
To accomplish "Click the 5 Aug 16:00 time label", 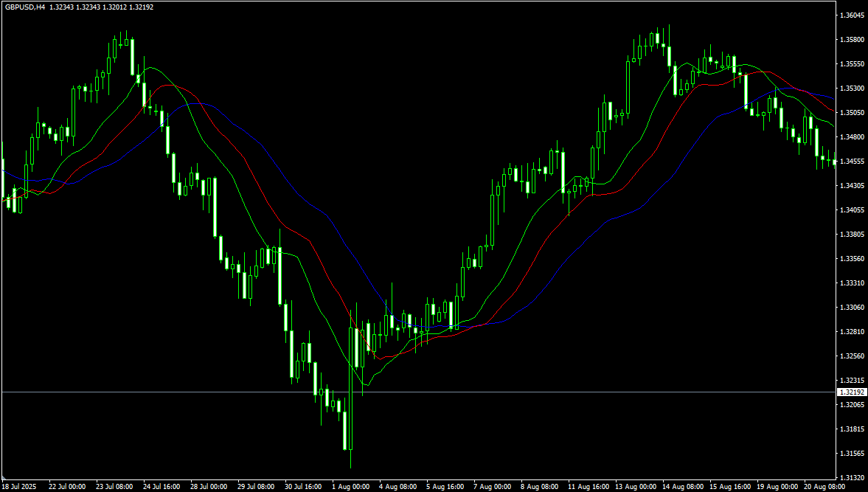I will [445, 487].
